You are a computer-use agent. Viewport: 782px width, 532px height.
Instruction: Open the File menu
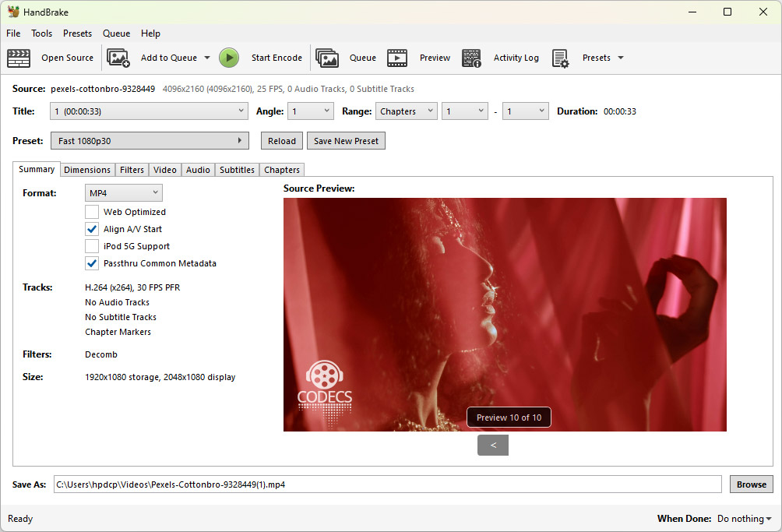coord(13,33)
